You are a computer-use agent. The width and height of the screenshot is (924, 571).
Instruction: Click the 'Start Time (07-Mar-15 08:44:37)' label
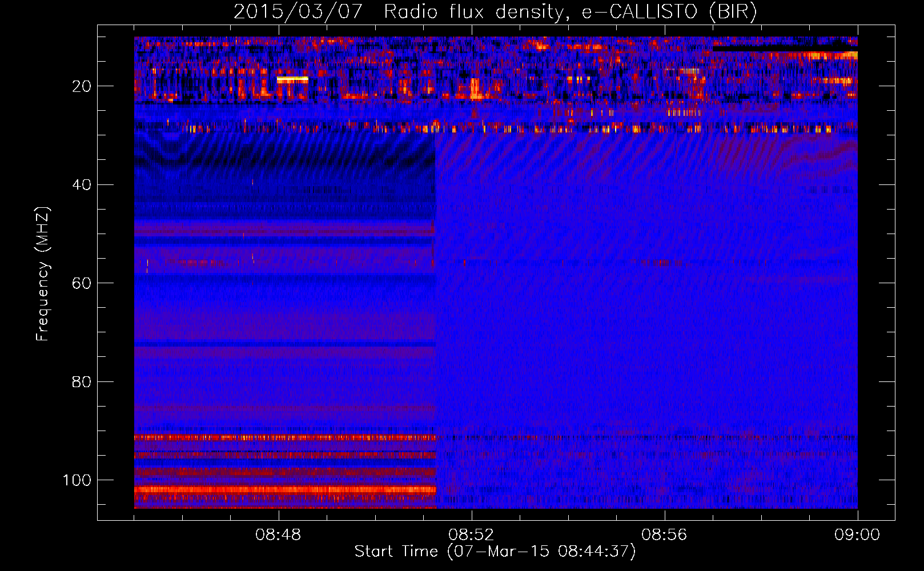coord(495,552)
